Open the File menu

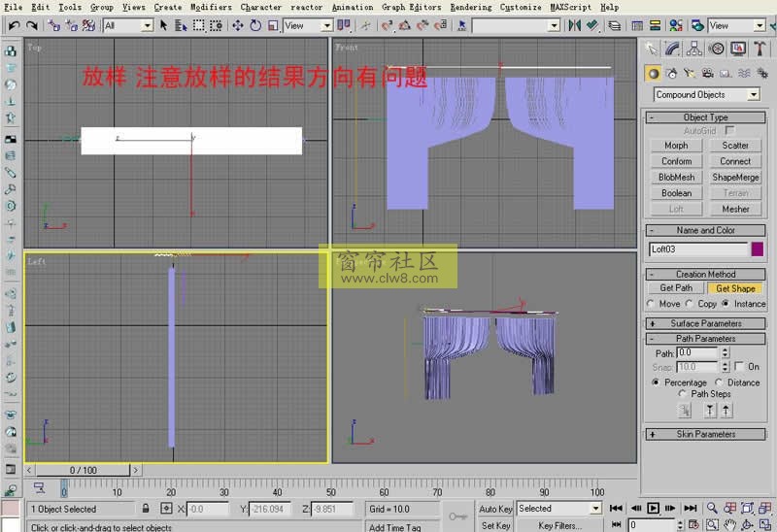(13, 7)
